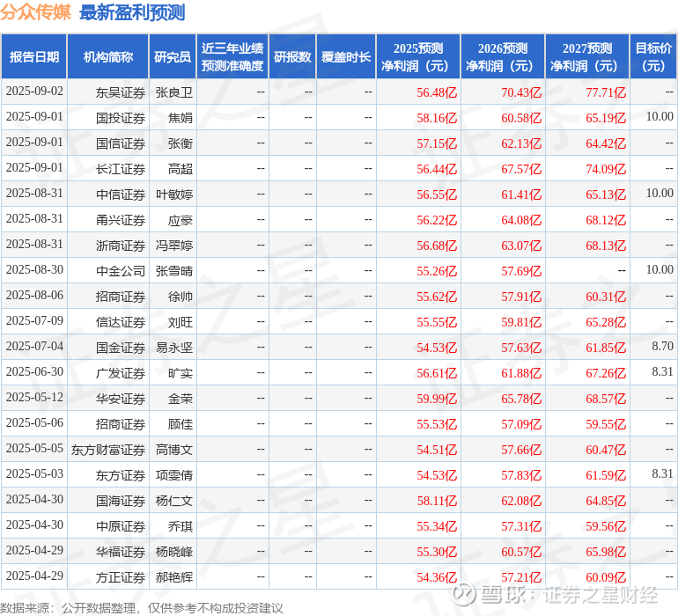Click the date 2025-05-12
Viewport: 678px width, 616px height.
tap(34, 397)
